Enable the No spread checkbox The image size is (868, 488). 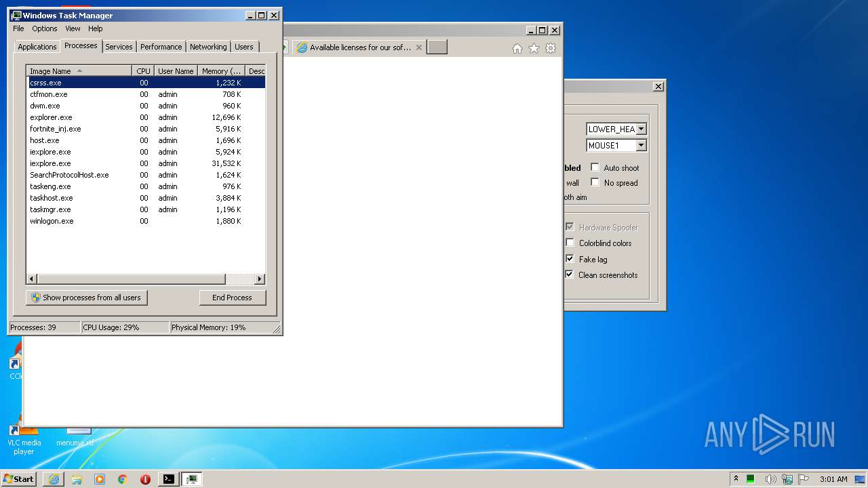595,182
